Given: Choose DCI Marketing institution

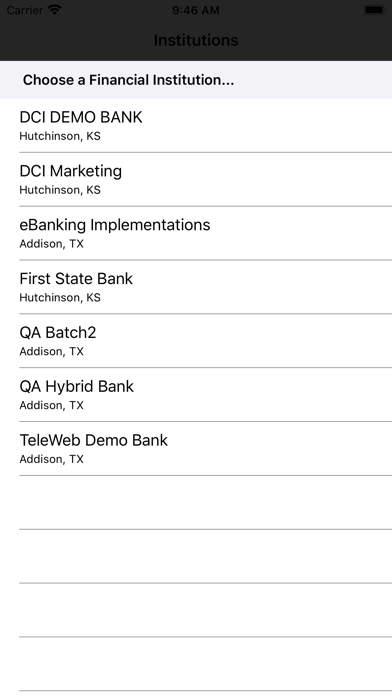Looking at the screenshot, I should (x=196, y=179).
